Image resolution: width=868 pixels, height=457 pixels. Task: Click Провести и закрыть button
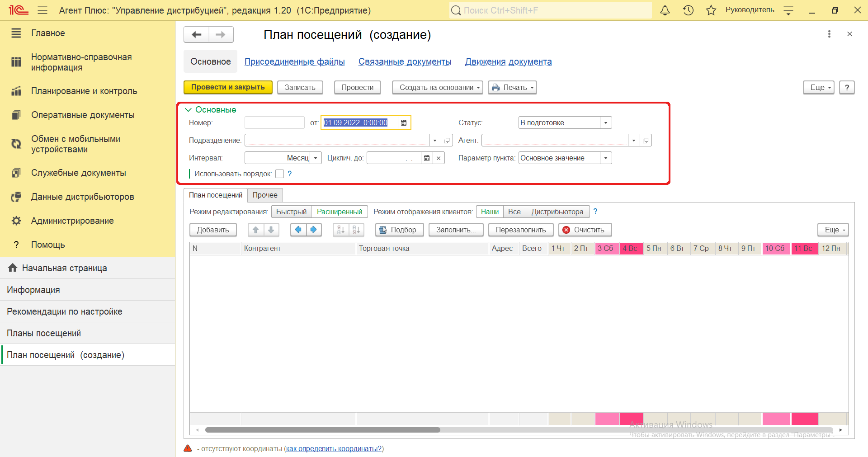[x=228, y=87]
